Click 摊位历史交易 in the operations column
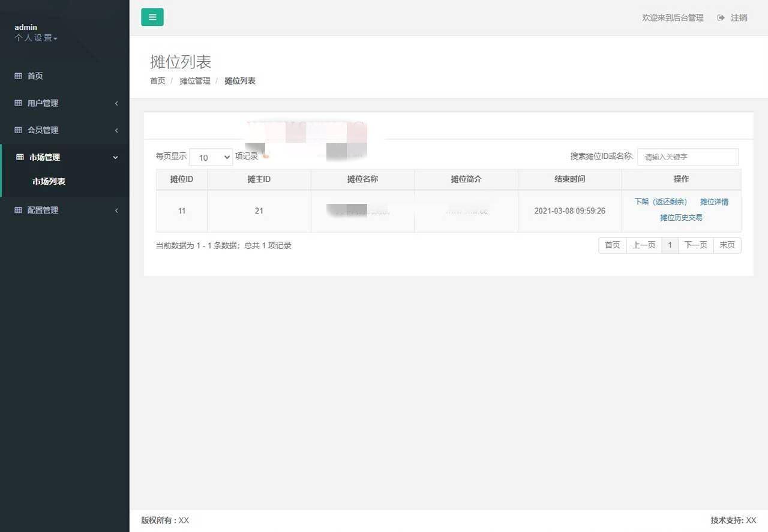The height and width of the screenshot is (532, 768). pyautogui.click(x=681, y=218)
